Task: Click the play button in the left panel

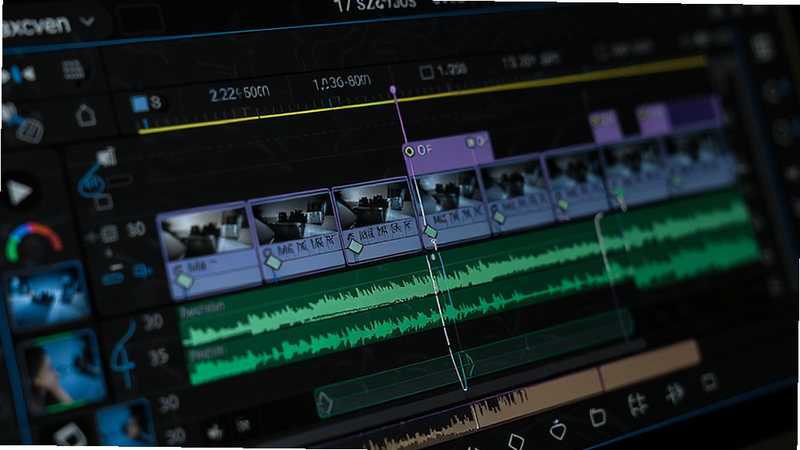Action: 19,193
